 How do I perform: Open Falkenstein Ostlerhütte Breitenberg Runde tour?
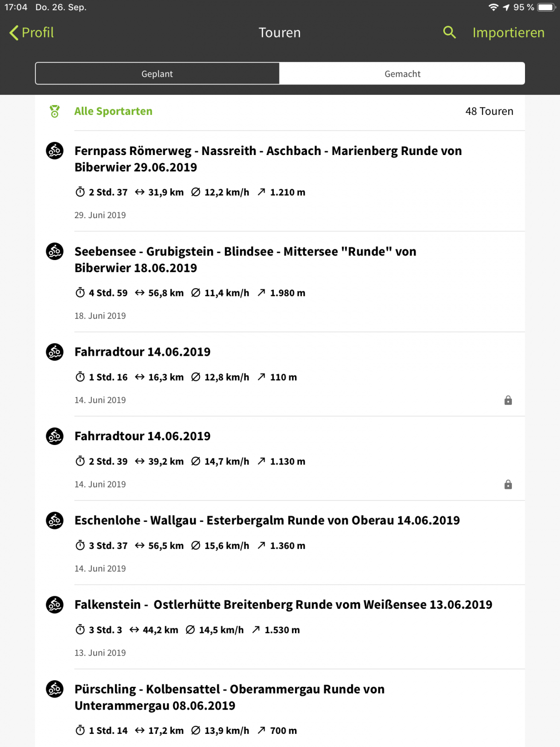click(280, 627)
